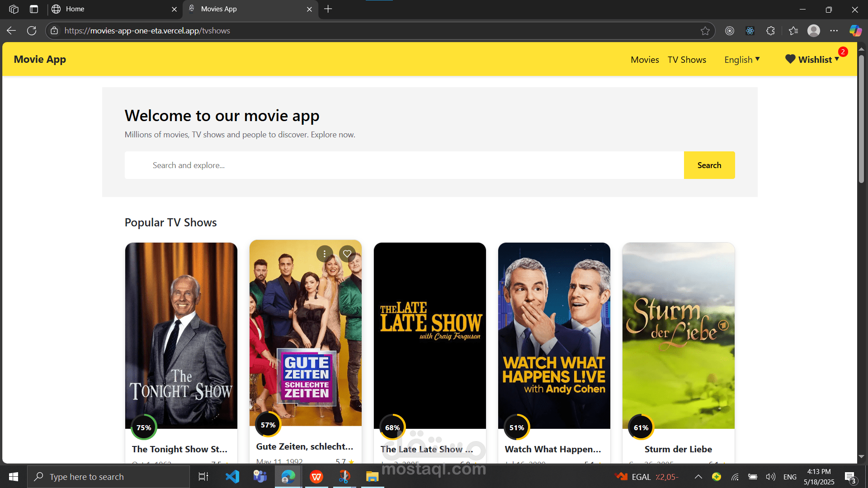Image resolution: width=868 pixels, height=488 pixels.
Task: Expand the Wishlist dropdown arrow
Action: pyautogui.click(x=837, y=59)
